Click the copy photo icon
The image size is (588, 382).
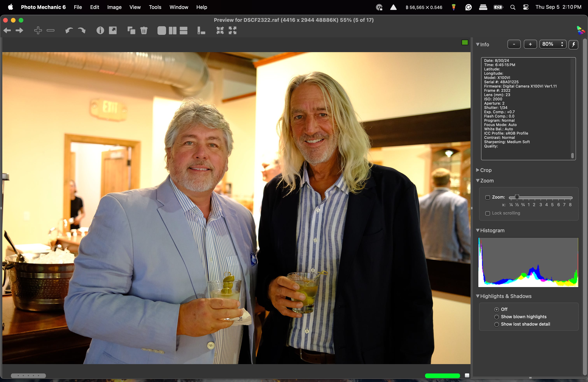pos(131,31)
